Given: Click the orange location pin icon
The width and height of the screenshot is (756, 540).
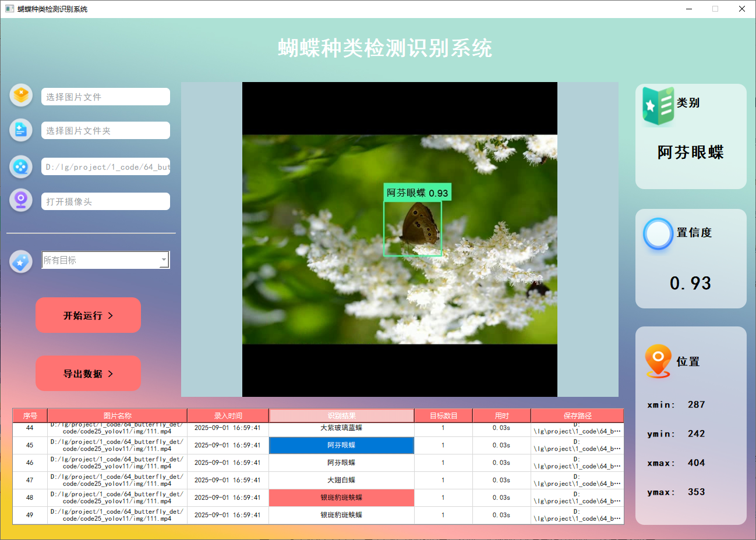Looking at the screenshot, I should 658,361.
